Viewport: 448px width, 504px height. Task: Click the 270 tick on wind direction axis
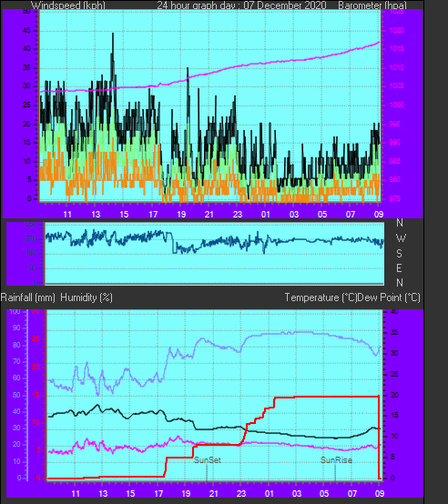[x=31, y=239]
